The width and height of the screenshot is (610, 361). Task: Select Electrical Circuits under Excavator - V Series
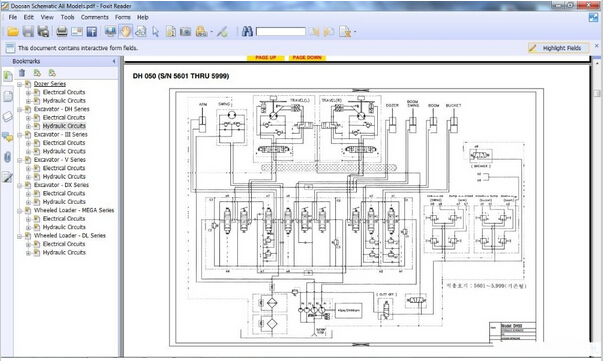click(x=64, y=168)
